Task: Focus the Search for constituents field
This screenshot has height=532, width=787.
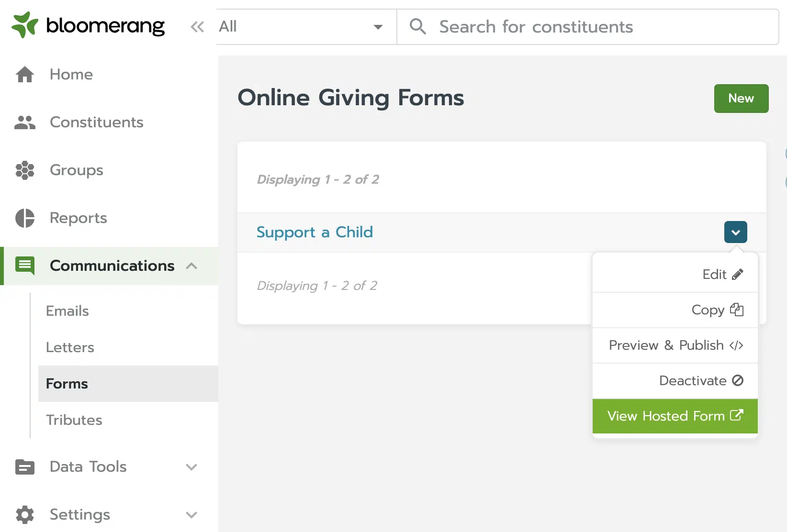Action: 588,27
